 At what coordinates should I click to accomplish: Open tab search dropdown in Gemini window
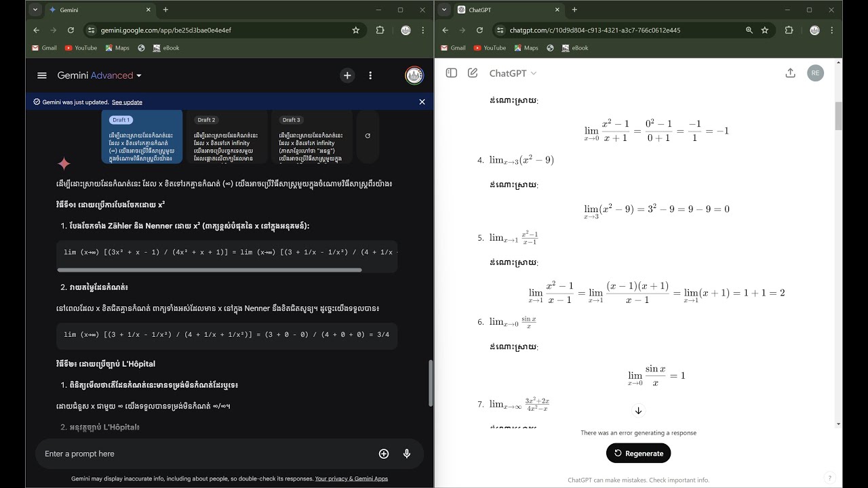tap(35, 9)
